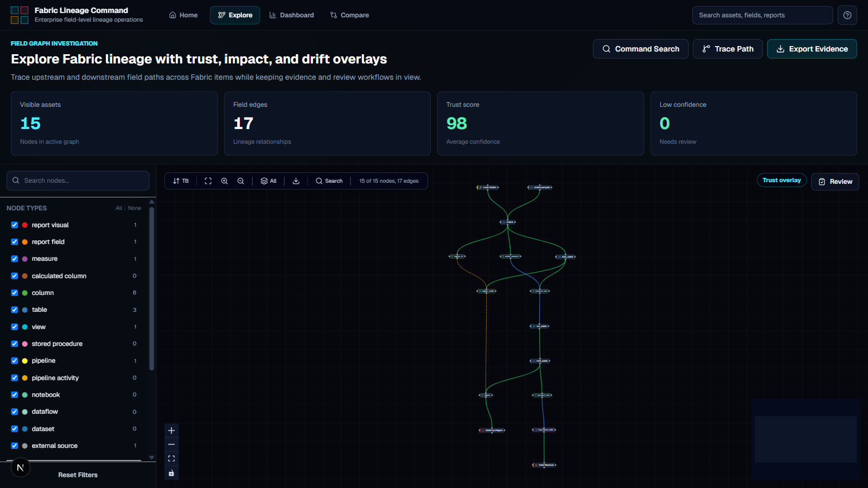Image resolution: width=868 pixels, height=488 pixels.
Task: Uncheck the view node type
Action: click(x=15, y=327)
